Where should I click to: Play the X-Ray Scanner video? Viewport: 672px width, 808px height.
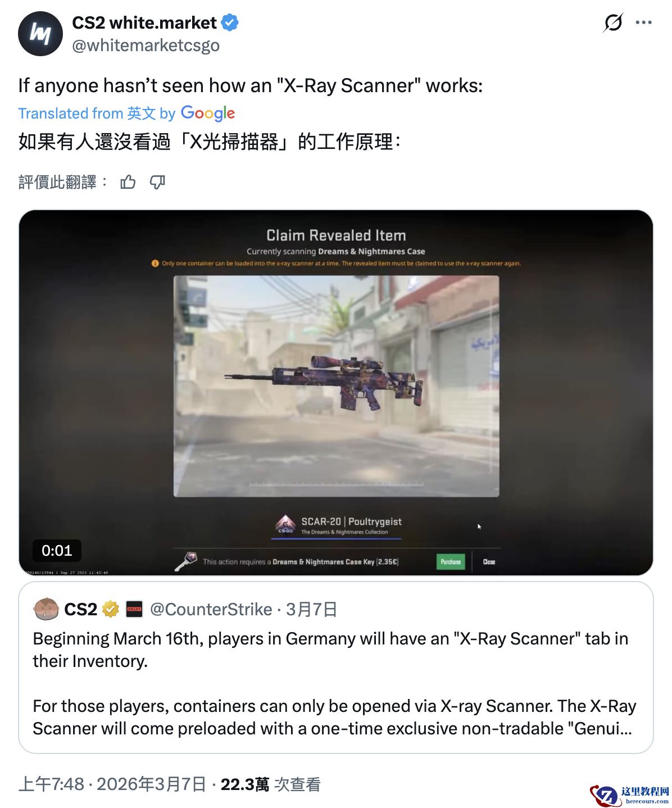tap(336, 393)
